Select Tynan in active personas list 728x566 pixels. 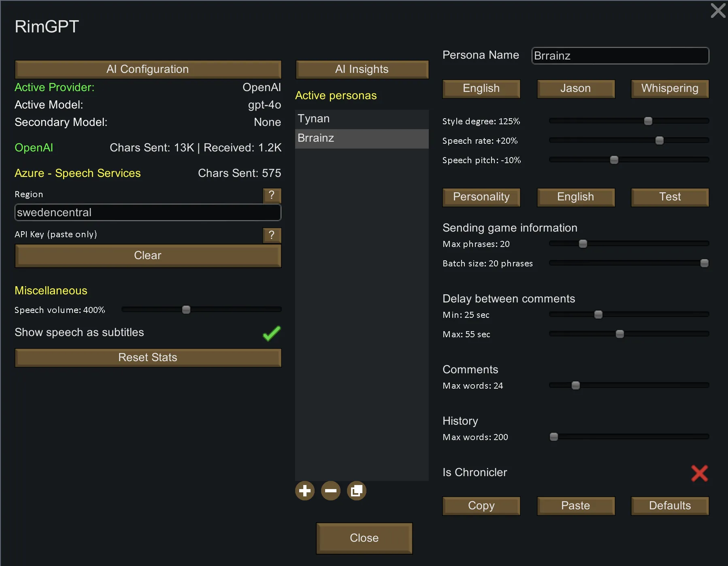[x=362, y=119]
